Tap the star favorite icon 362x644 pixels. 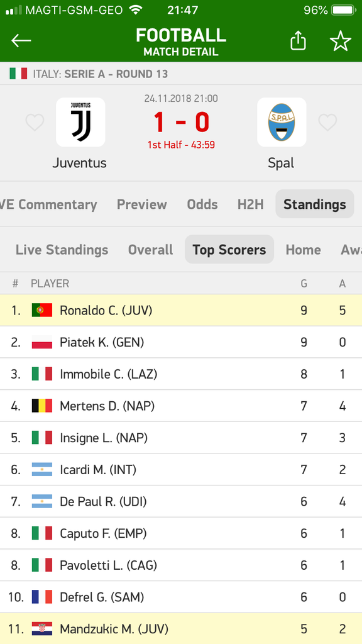(340, 41)
